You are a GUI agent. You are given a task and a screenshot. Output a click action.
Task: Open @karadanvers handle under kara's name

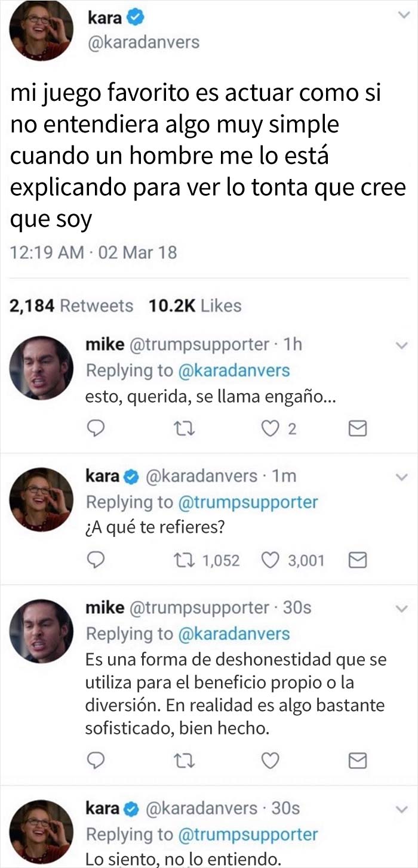143,43
